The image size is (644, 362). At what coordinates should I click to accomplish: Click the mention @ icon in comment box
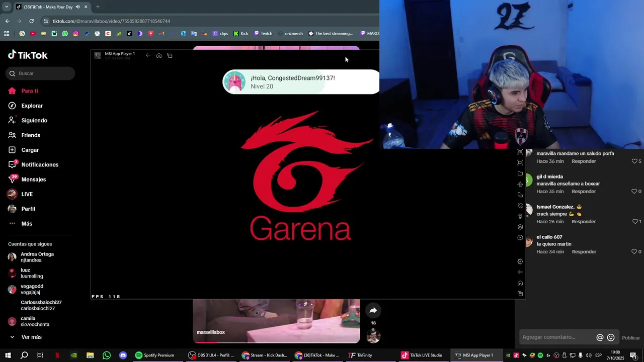[600, 337]
